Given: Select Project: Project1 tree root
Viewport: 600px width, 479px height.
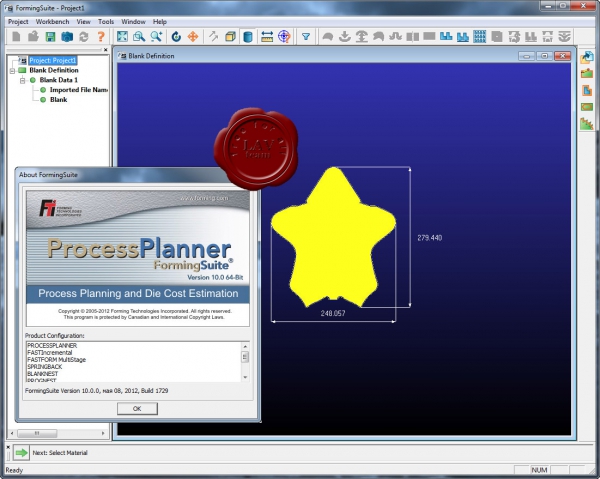Looking at the screenshot, I should click(x=53, y=60).
